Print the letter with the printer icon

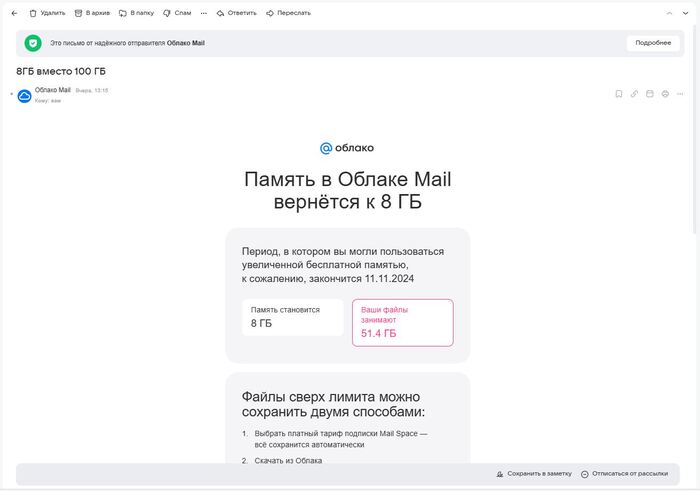[x=665, y=94]
